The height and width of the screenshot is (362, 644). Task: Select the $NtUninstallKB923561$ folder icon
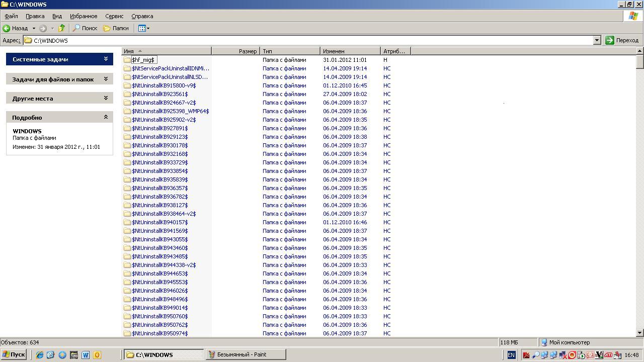[x=127, y=94]
